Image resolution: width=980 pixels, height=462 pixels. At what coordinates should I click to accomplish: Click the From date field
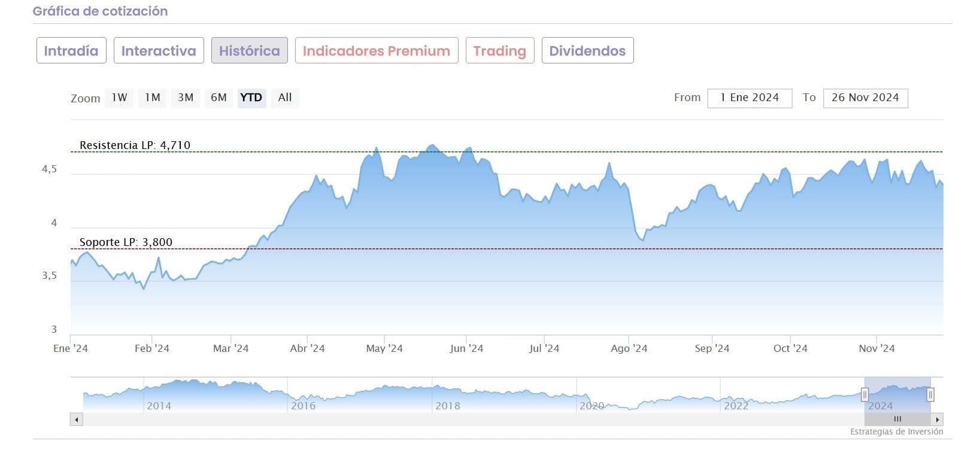tap(750, 98)
